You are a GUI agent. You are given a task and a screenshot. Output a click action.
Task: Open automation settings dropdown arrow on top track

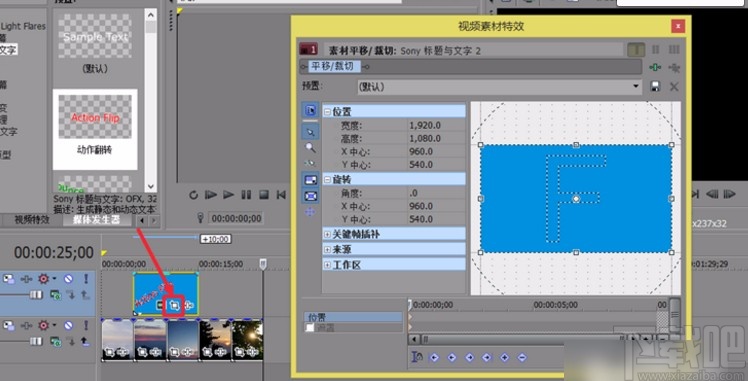(55, 278)
